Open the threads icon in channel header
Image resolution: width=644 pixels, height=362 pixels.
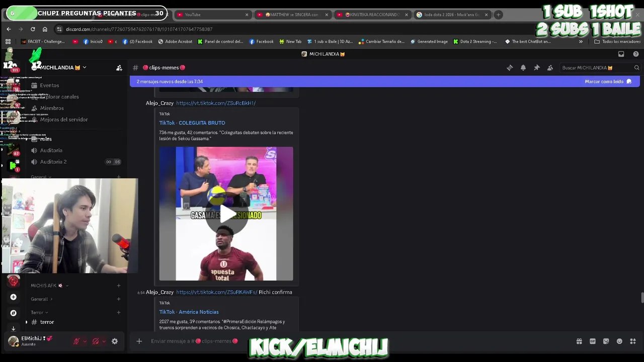point(510,68)
